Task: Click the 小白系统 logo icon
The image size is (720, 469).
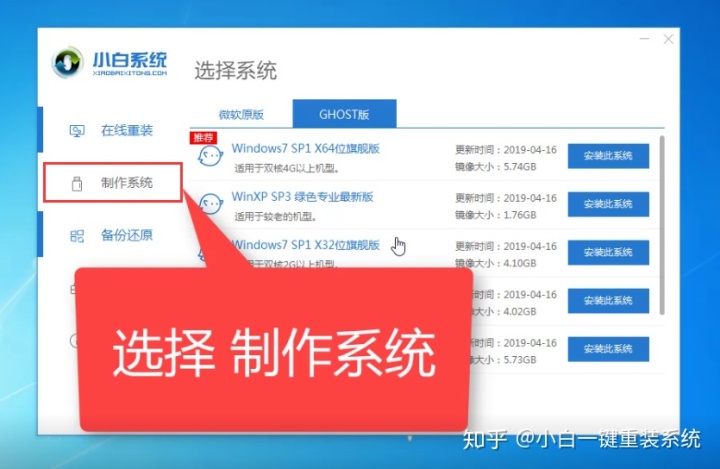Action: (x=68, y=62)
